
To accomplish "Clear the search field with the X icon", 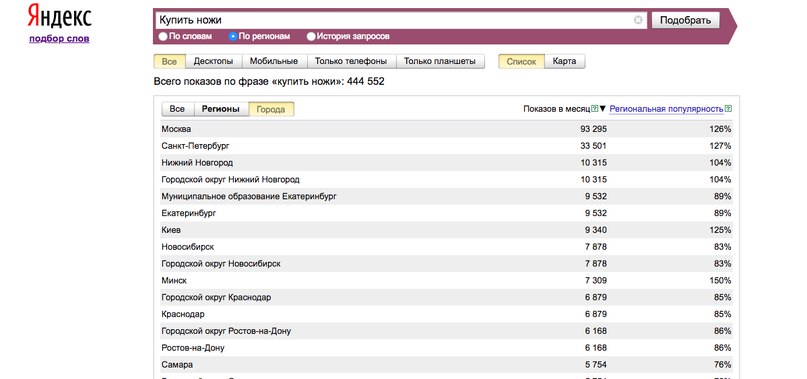I will (638, 20).
